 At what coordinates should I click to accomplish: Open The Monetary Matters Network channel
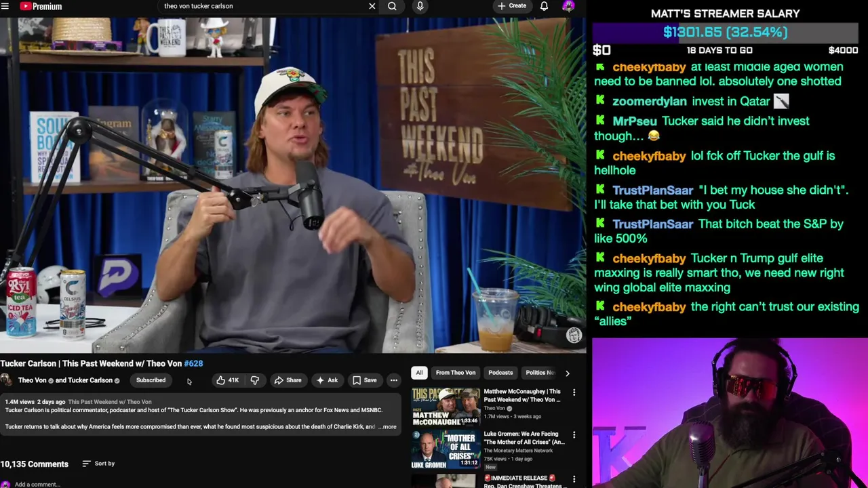tap(518, 451)
